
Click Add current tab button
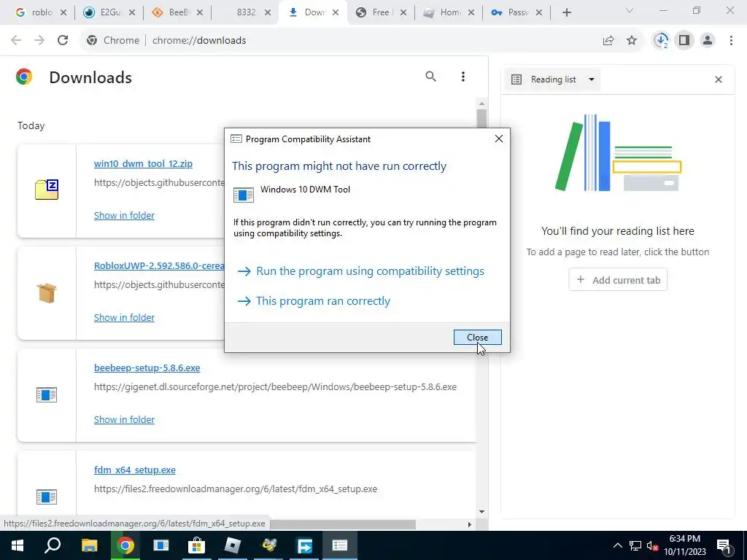618,280
